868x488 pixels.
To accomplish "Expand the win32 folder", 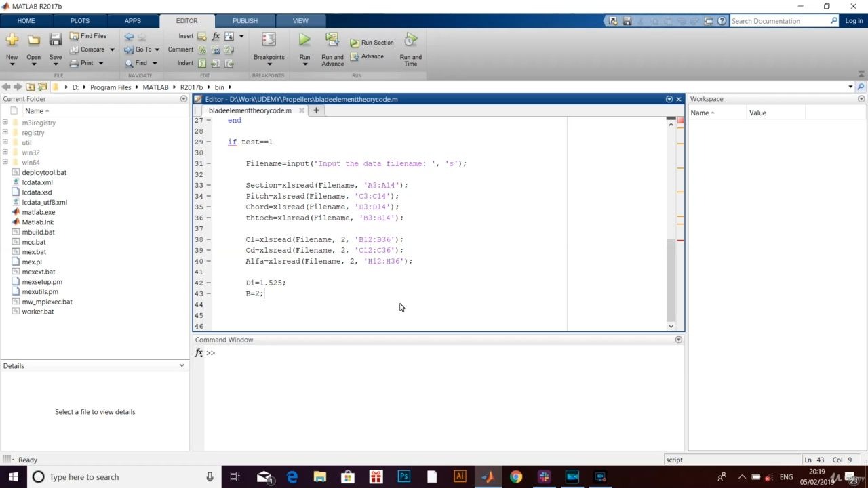I will (x=5, y=152).
